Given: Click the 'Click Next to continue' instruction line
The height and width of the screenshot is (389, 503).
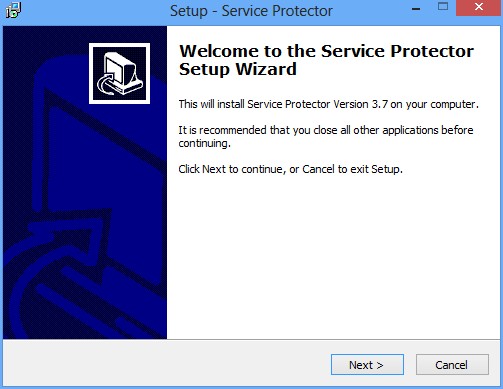Looking at the screenshot, I should [290, 169].
